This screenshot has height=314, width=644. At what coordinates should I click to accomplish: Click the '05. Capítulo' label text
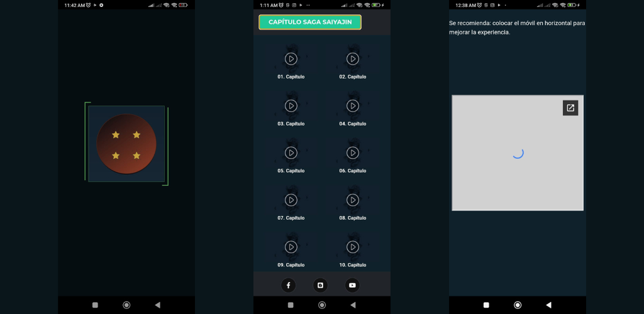[x=291, y=171]
